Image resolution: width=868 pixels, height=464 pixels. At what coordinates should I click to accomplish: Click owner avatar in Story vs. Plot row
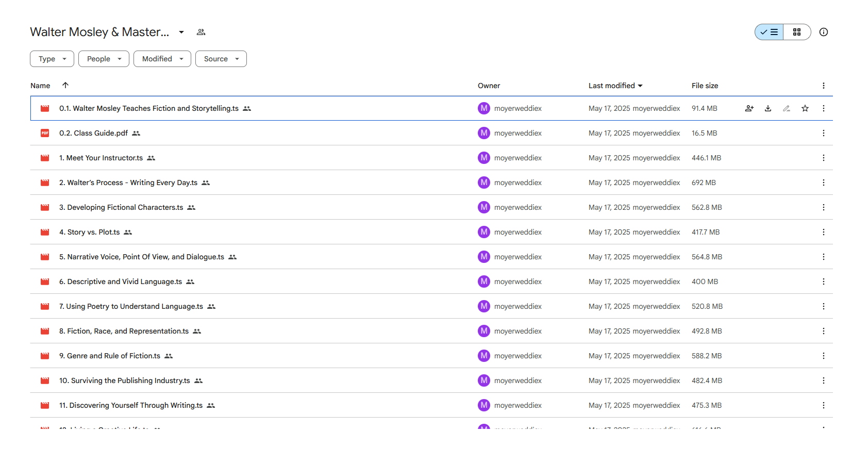[x=484, y=232]
